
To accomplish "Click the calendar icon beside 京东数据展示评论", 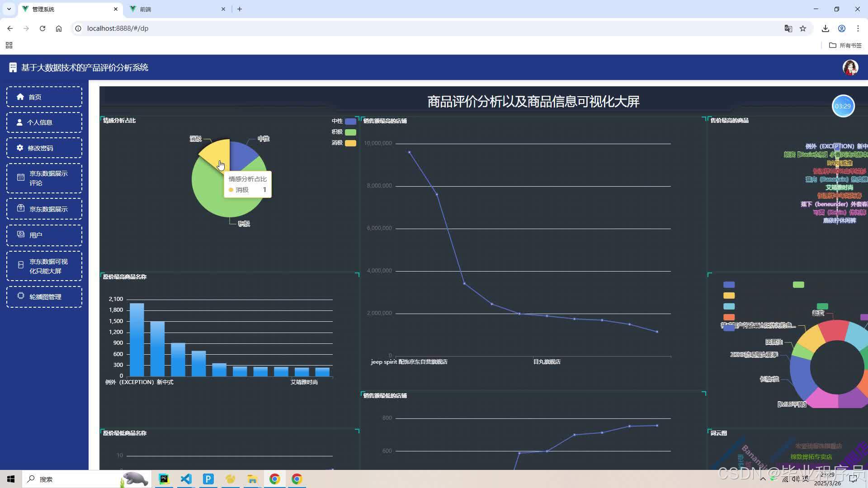I will [x=20, y=178].
